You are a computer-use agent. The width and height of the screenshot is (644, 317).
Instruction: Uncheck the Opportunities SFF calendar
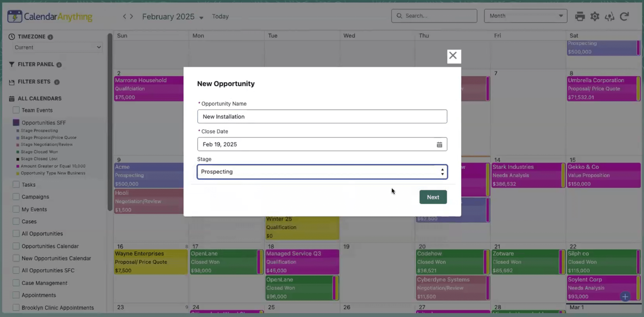pos(16,122)
